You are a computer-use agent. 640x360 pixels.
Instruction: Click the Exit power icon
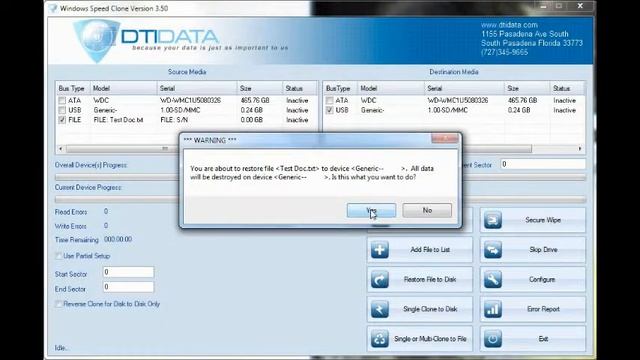pos(493,339)
